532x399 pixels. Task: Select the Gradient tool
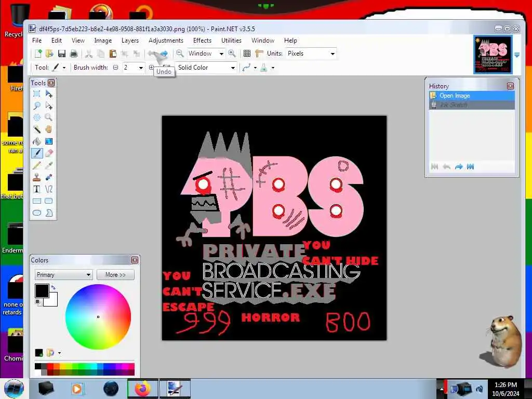(x=49, y=141)
